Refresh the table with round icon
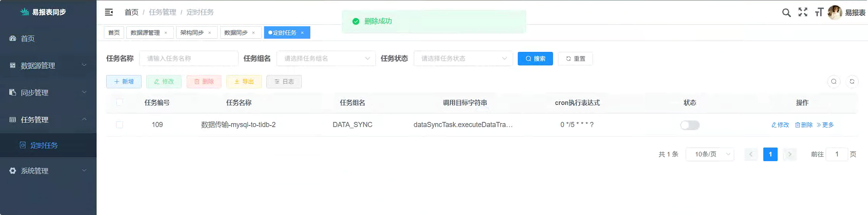 click(x=852, y=82)
